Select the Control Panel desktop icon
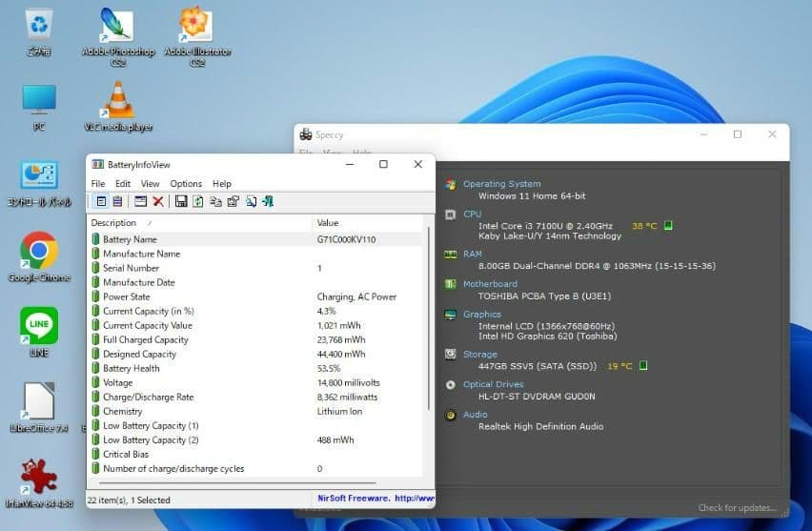Image resolution: width=812 pixels, height=531 pixels. pos(39,184)
